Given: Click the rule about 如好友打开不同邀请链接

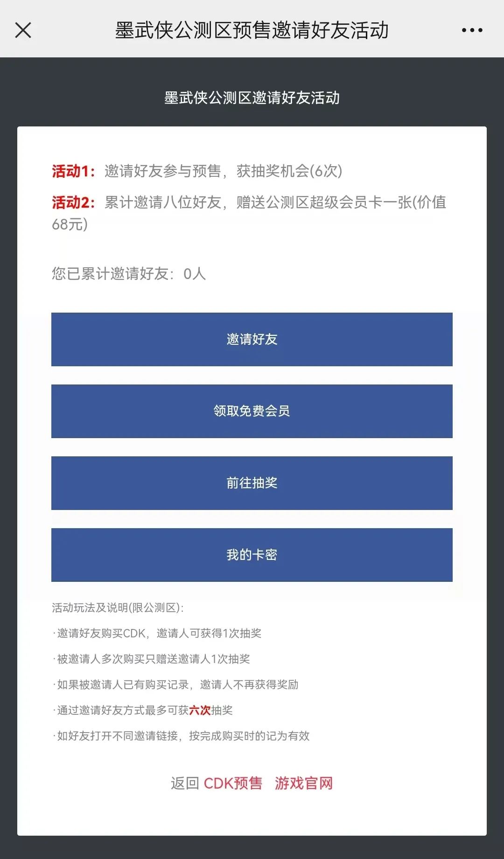Looking at the screenshot, I should point(183,736).
